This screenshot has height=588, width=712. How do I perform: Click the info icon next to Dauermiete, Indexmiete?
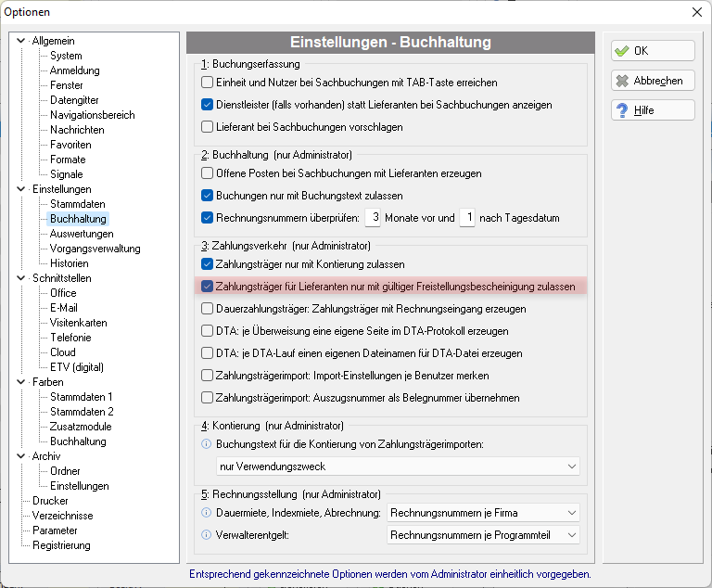[x=206, y=513]
